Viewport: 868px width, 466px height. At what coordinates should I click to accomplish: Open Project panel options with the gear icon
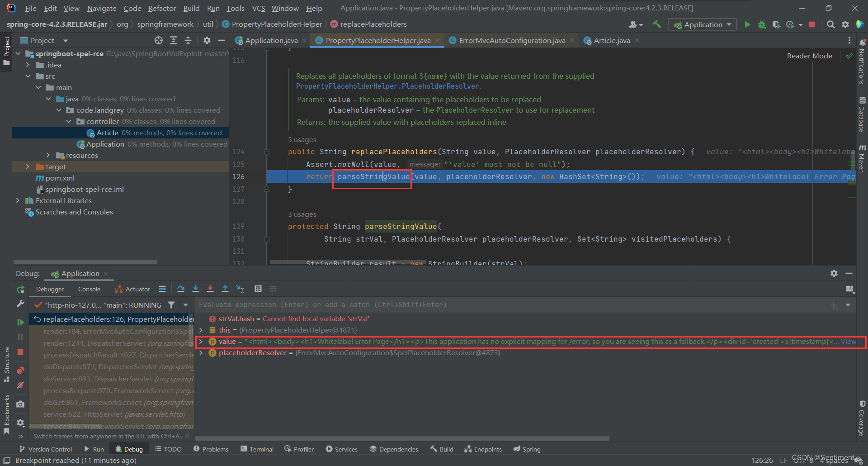point(207,40)
